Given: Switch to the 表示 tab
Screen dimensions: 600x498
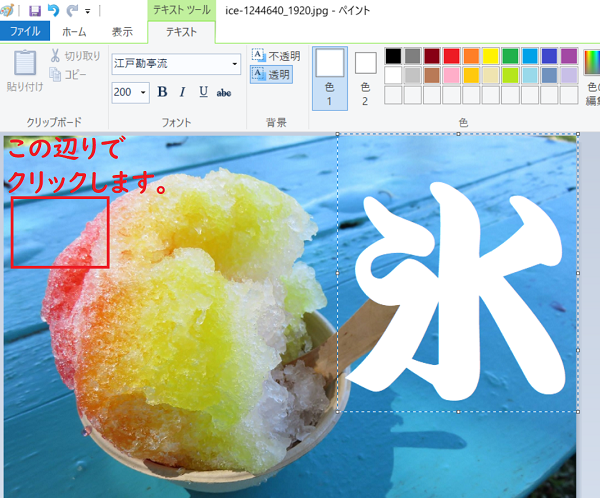Looking at the screenshot, I should pos(122,32).
